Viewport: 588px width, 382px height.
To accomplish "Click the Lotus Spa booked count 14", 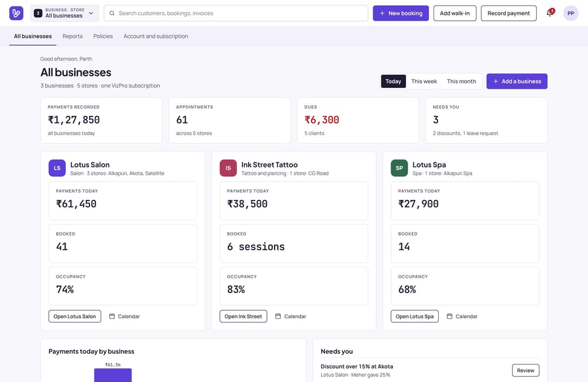I will coord(404,246).
